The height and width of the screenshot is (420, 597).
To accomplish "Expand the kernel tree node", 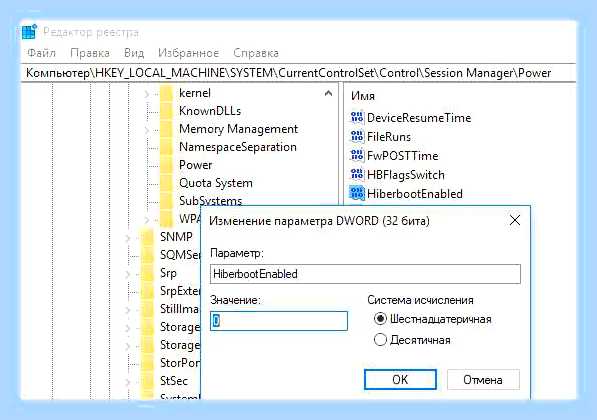I will coord(147,94).
